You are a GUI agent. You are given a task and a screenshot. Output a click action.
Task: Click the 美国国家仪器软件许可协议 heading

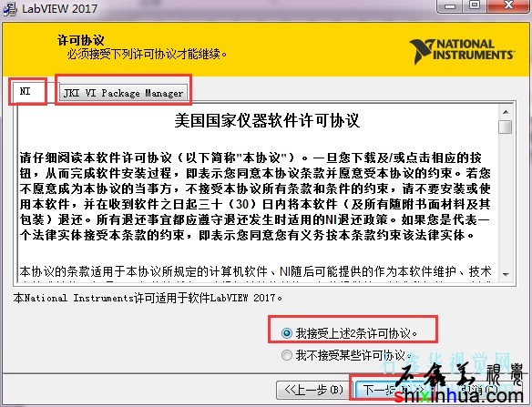coord(267,120)
